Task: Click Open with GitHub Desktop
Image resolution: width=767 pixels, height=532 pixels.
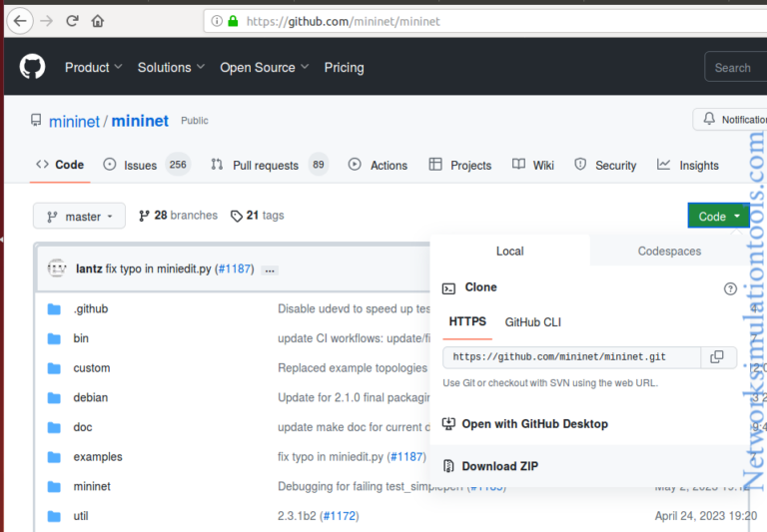Action: point(534,424)
